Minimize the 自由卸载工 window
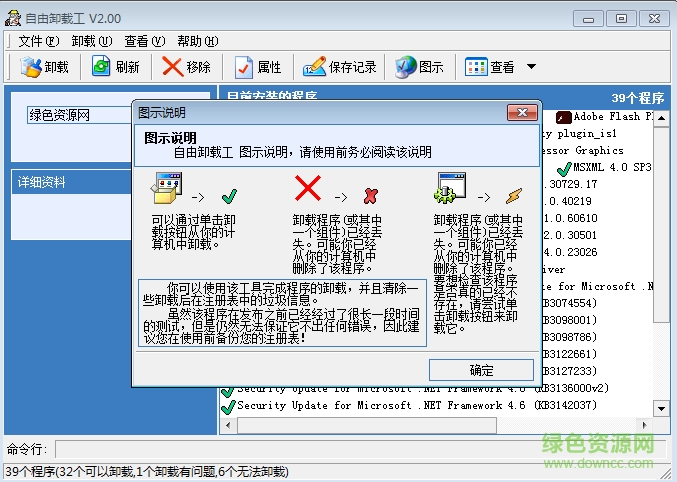This screenshot has height=482, width=677. (x=588, y=19)
